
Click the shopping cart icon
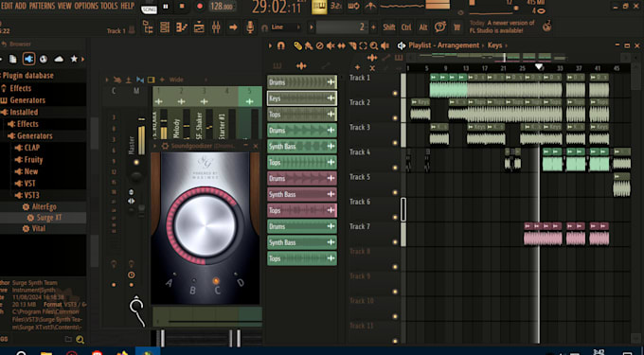click(456, 27)
